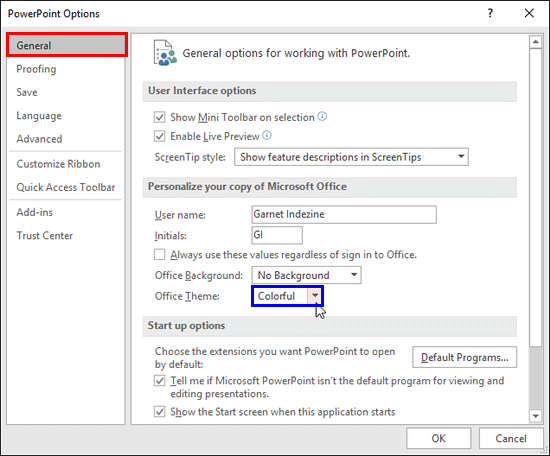
Task: Click the Default Programs button
Action: 464,357
